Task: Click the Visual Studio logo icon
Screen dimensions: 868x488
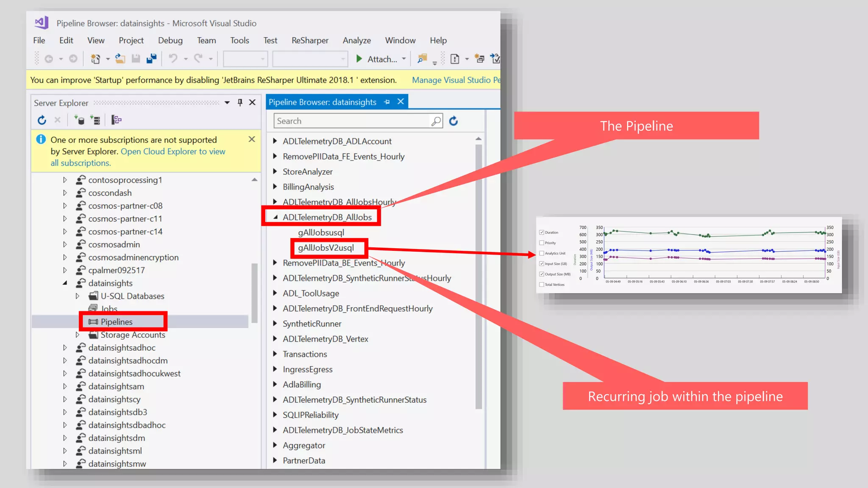Action: 42,22
